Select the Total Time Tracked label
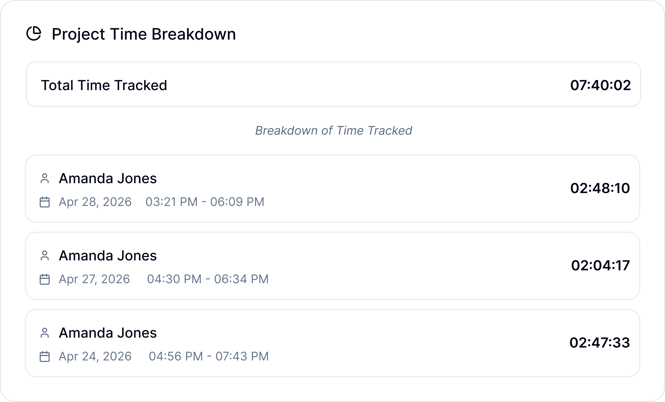This screenshot has width=665, height=402. tap(104, 85)
